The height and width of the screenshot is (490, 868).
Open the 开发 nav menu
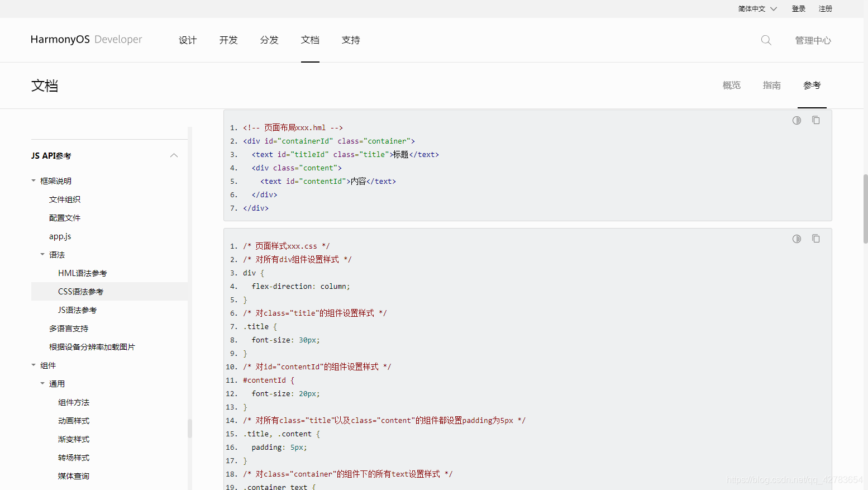tap(228, 40)
